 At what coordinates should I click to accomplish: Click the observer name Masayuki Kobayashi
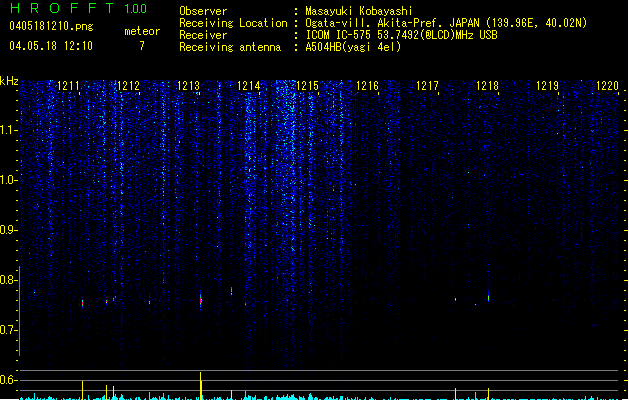click(x=359, y=11)
